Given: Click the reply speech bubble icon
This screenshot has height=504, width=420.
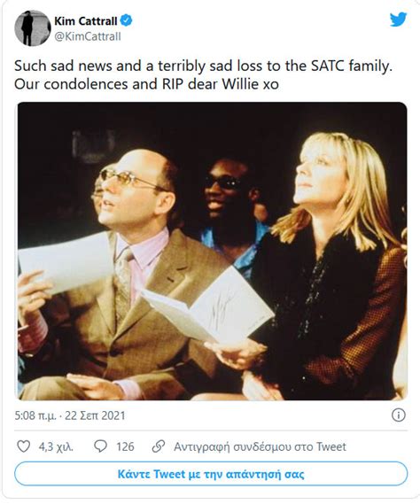Looking at the screenshot, I should tap(100, 446).
